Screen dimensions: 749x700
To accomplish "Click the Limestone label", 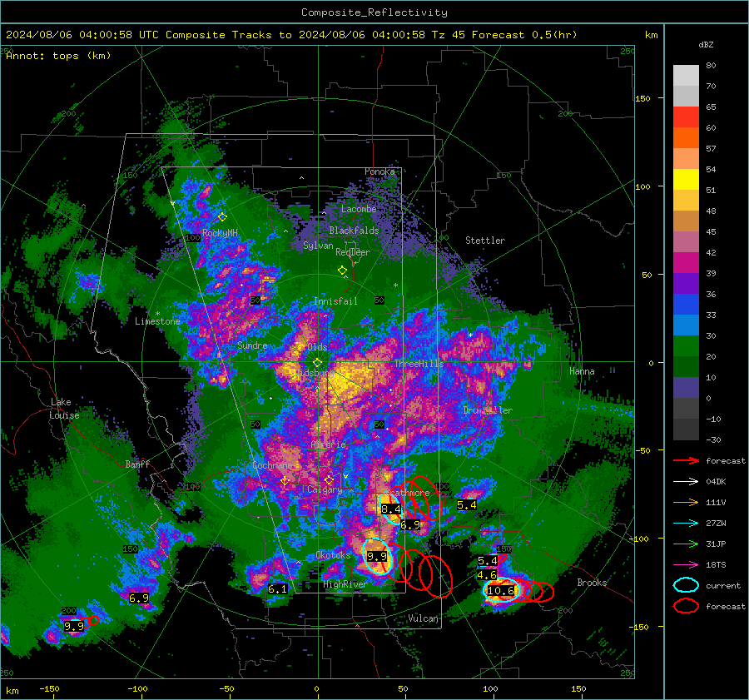I will click(x=157, y=321).
